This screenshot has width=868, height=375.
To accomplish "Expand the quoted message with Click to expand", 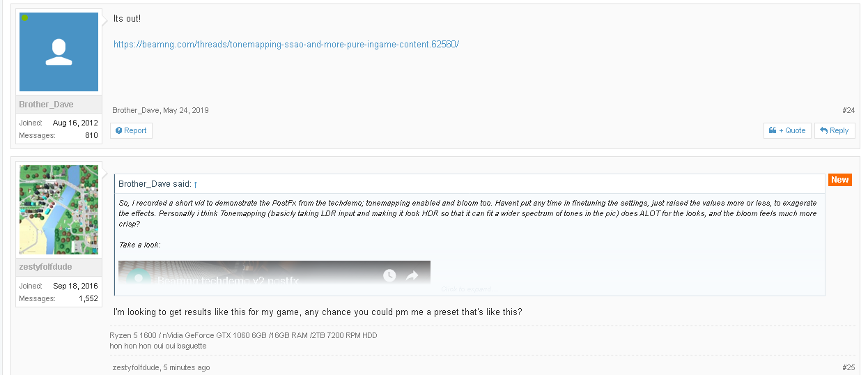I will [x=466, y=289].
